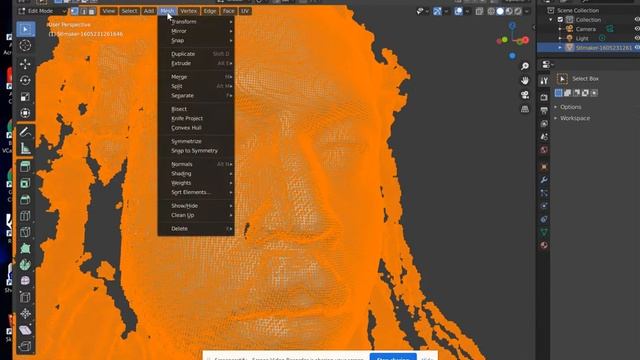Expand the Camera item in the outliner
This screenshot has height=360, width=640.
(560, 29)
